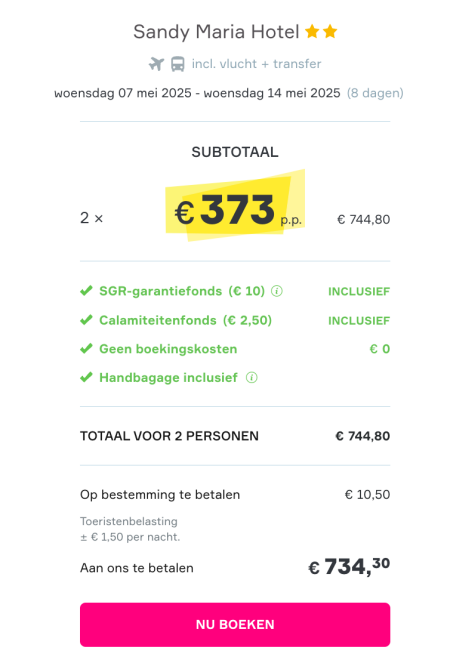The image size is (450, 654).
Task: Click the Geen boekingskosten green checkmark
Action: [x=86, y=348]
